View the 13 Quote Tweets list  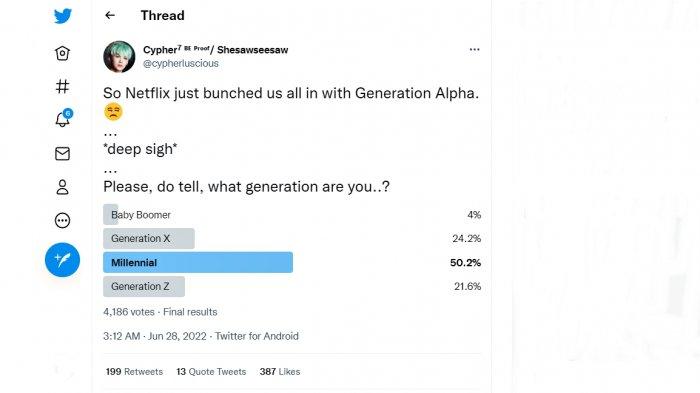[x=211, y=372]
